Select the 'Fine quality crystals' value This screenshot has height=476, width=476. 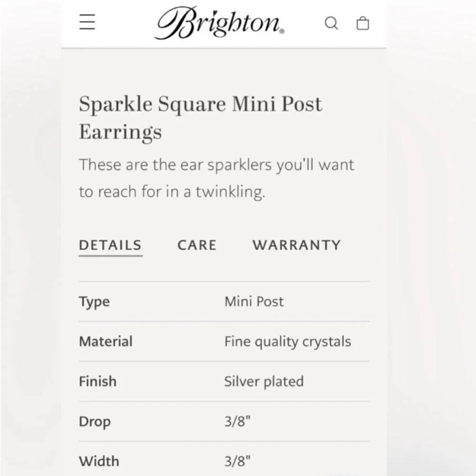[x=288, y=341]
